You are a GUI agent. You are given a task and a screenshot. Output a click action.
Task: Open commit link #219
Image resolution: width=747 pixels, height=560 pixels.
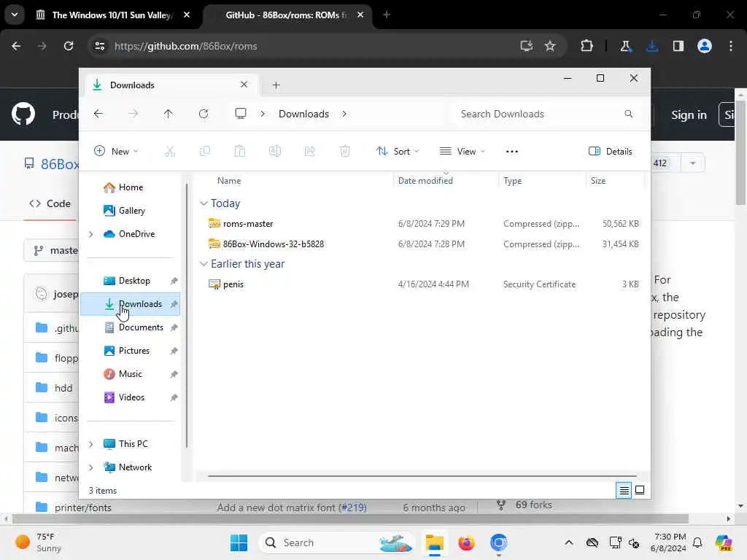pyautogui.click(x=352, y=507)
